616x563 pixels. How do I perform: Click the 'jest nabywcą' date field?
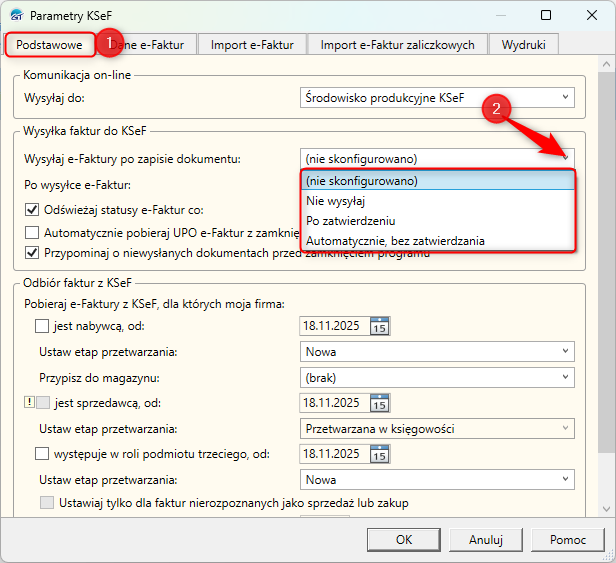click(334, 325)
